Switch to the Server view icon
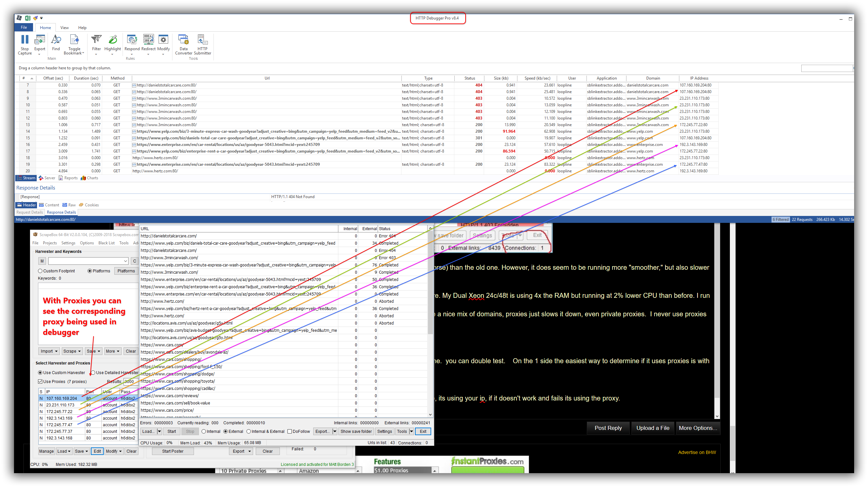The height and width of the screenshot is (487, 868). [41, 178]
